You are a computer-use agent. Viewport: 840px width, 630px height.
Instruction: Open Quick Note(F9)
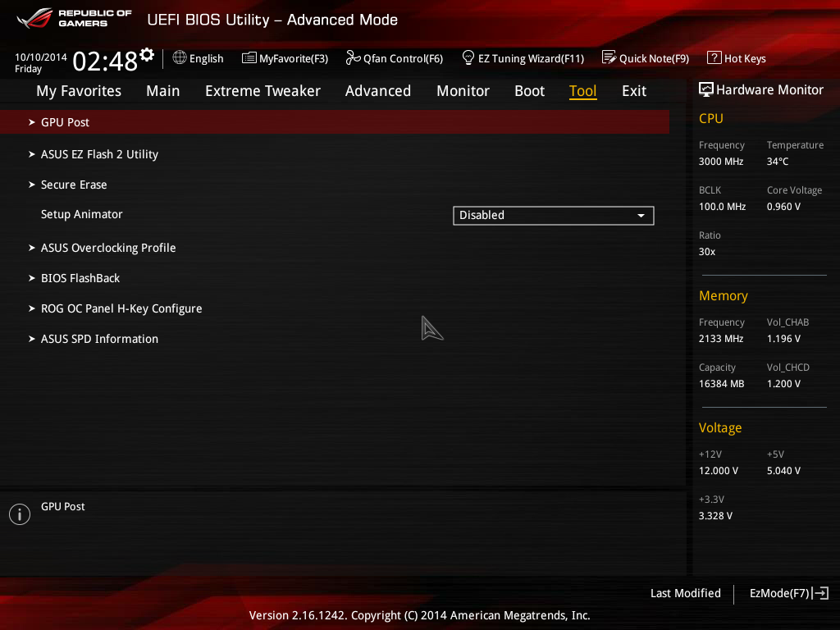click(x=646, y=58)
